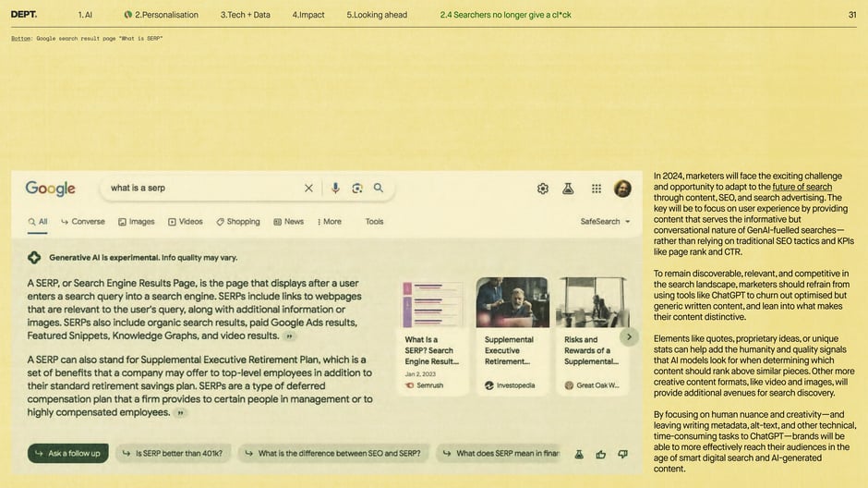868x488 pixels.
Task: Select SEO and SERP difference suggestion
Action: [333, 454]
